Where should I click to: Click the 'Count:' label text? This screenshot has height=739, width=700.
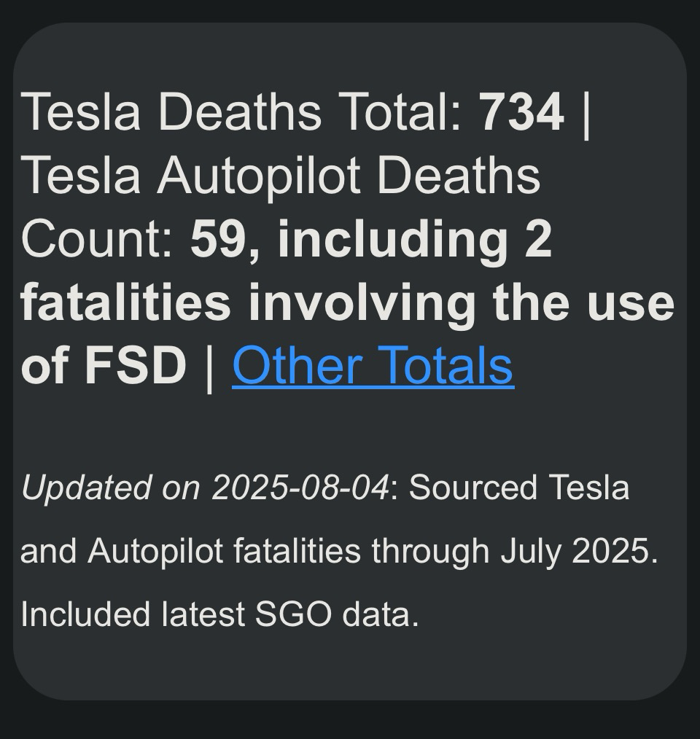pos(98,238)
